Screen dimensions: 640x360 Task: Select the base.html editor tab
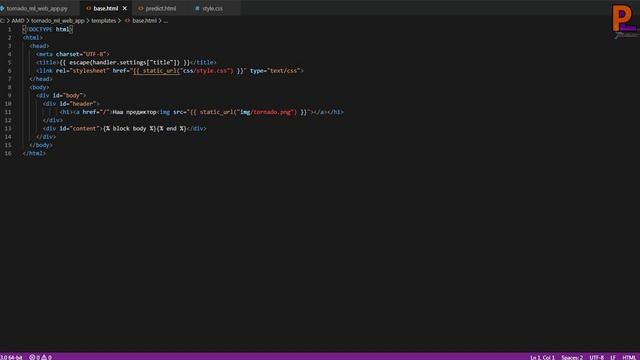click(106, 8)
